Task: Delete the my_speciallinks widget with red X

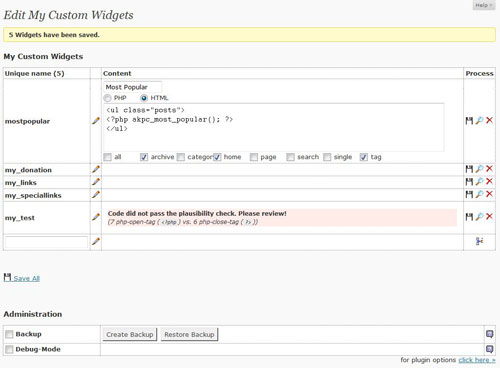Action: tap(489, 194)
